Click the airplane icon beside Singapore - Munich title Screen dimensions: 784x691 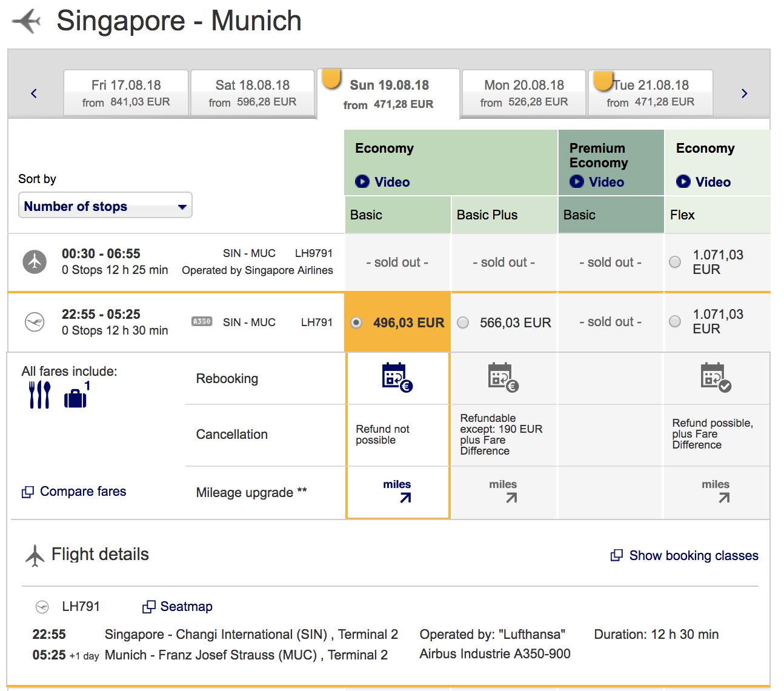coord(27,21)
